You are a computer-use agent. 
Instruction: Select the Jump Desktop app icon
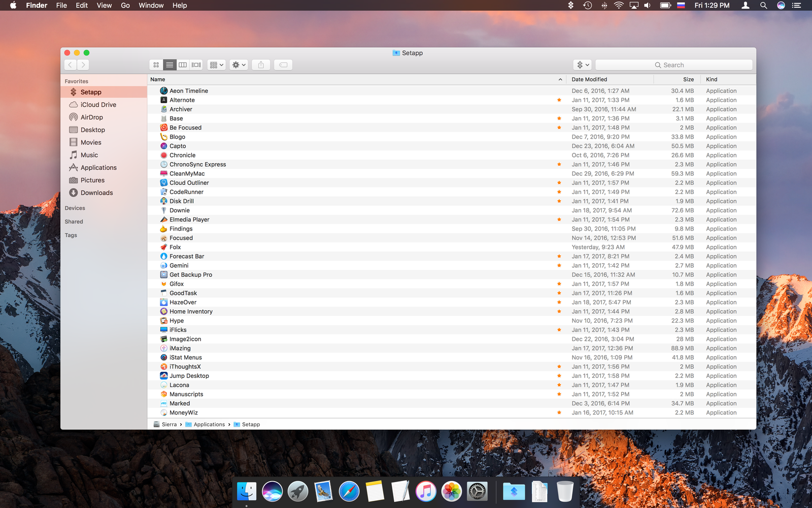[x=164, y=376]
